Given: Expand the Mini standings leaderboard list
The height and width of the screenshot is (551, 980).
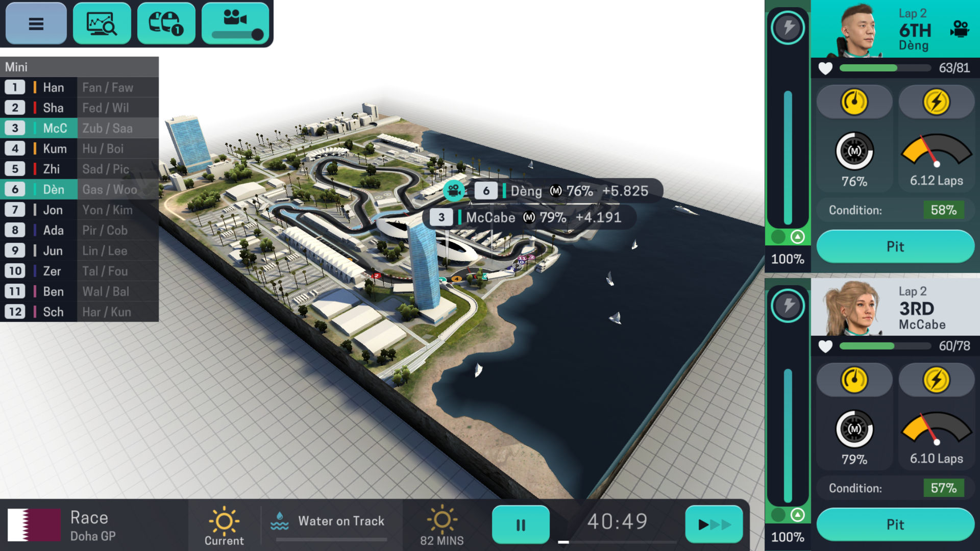Looking at the screenshot, I should point(80,66).
